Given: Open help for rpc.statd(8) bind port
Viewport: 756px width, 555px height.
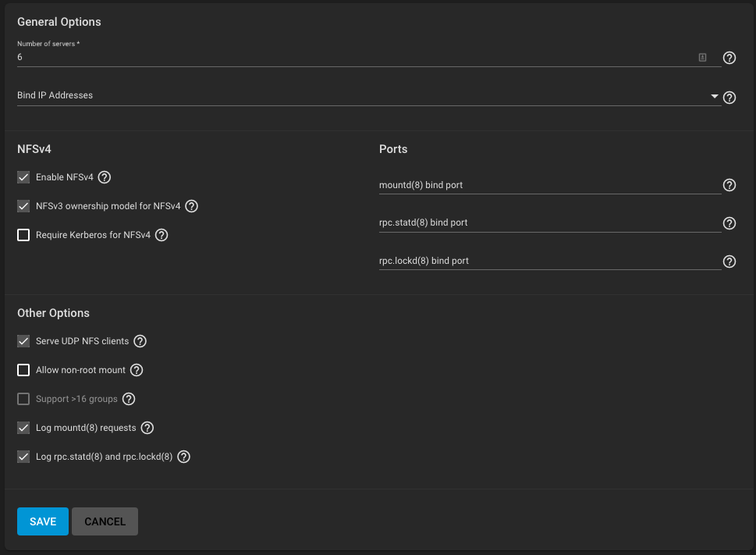Looking at the screenshot, I should pyautogui.click(x=729, y=223).
